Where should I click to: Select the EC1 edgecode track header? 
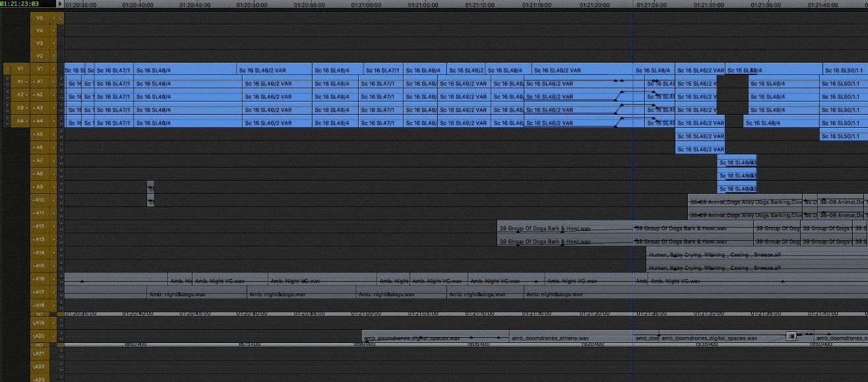coord(40,344)
